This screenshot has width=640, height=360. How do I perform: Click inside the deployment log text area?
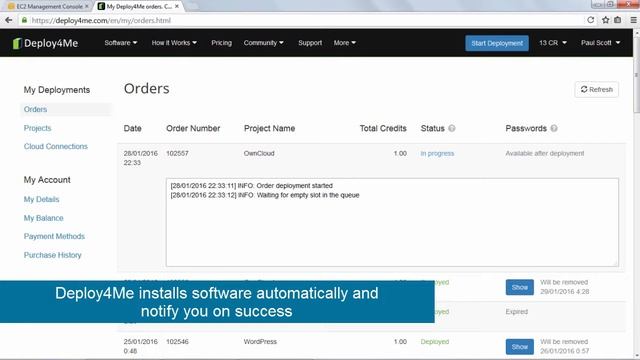point(392,222)
